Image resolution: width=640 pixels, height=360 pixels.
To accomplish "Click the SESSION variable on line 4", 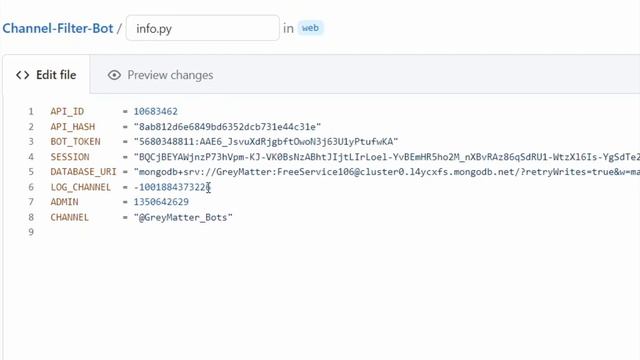I will pyautogui.click(x=70, y=157).
